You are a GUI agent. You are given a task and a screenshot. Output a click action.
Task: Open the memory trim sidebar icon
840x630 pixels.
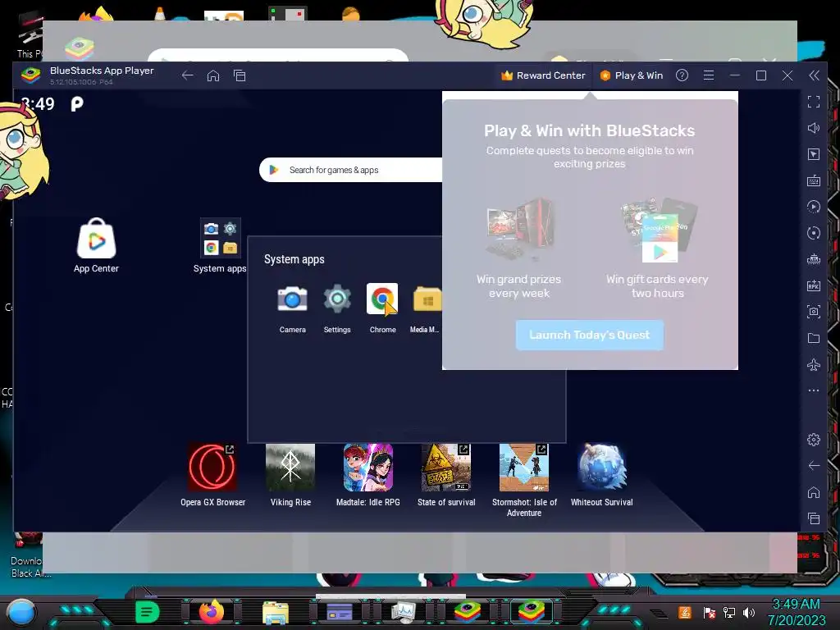814,259
